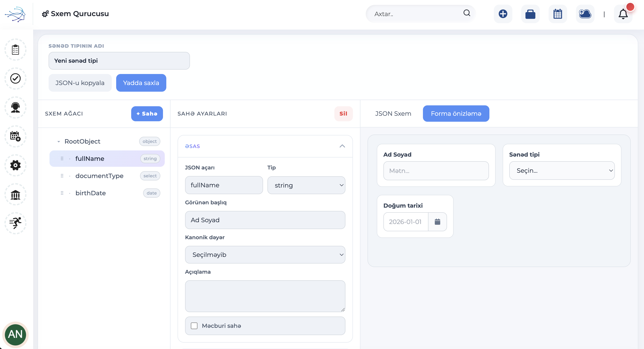Open the calendar grid icon in header
Screen dimensions: 644x349
coord(557,14)
